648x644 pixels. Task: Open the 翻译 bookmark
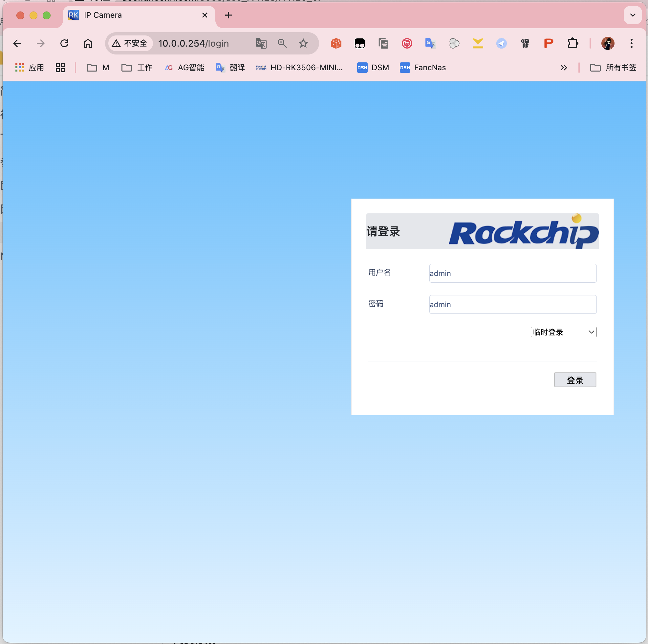[x=230, y=67]
